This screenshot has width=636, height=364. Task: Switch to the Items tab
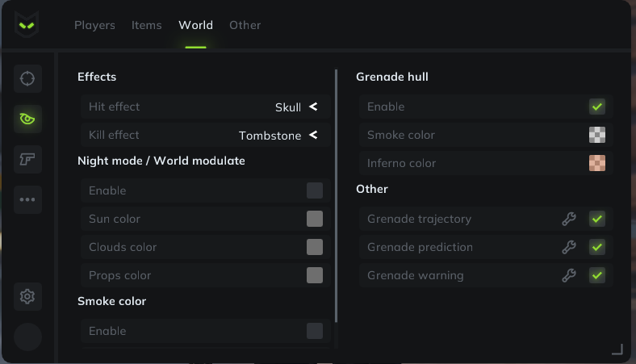coord(146,25)
